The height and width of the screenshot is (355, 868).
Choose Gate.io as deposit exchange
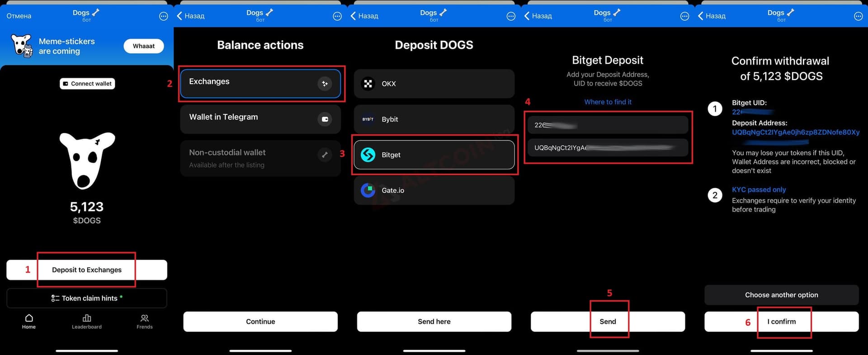(x=434, y=190)
